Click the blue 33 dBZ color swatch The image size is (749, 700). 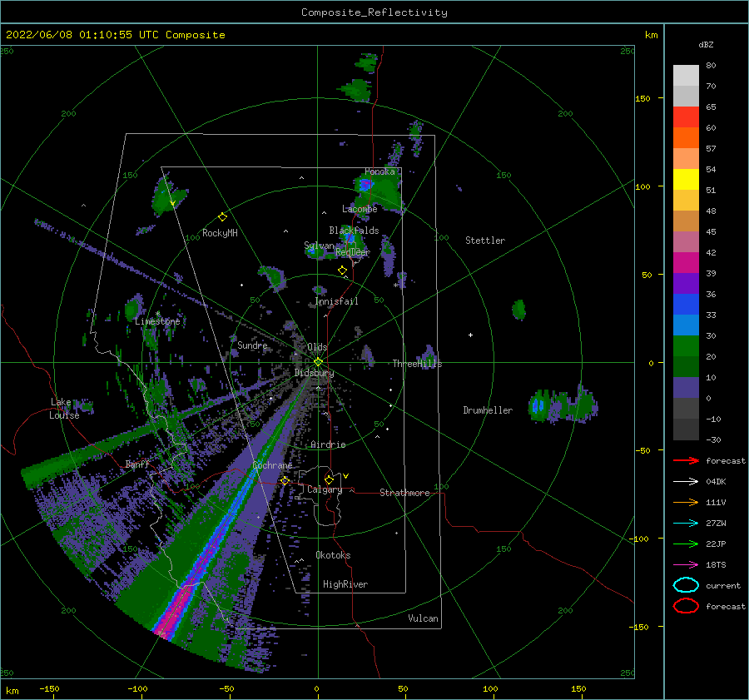[x=686, y=305]
